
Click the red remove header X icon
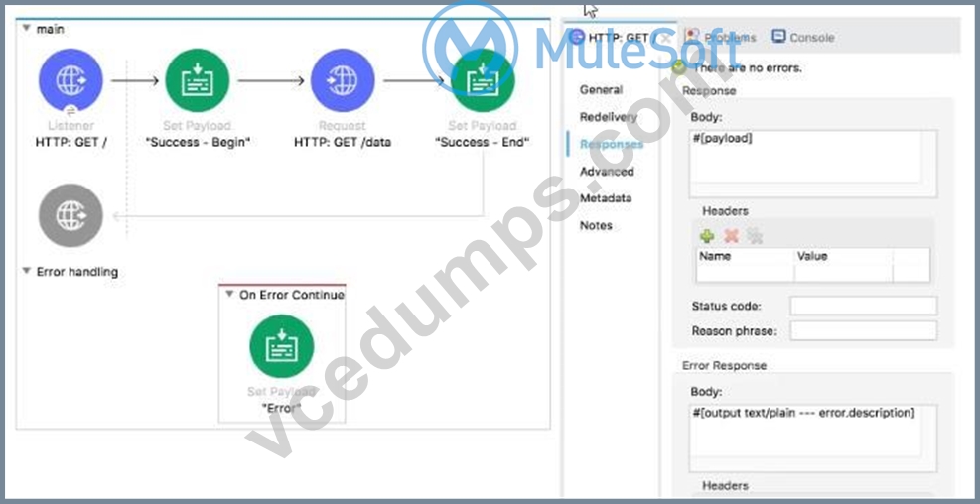coord(731,236)
